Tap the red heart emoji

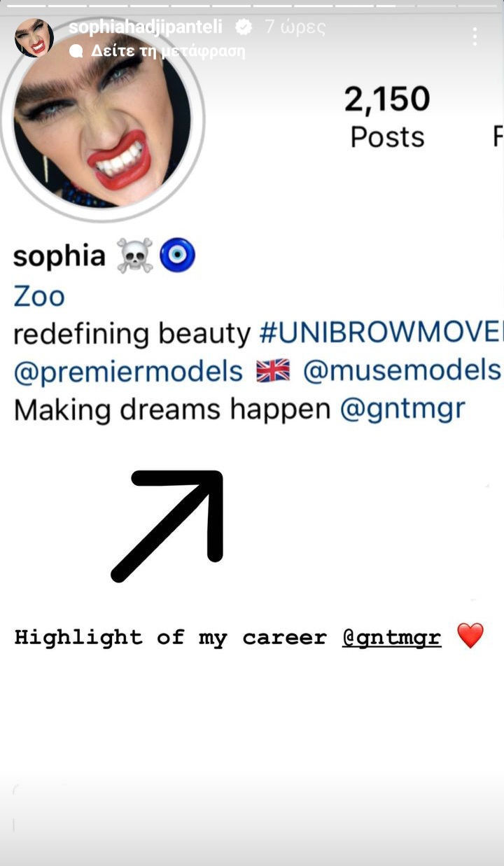(470, 636)
